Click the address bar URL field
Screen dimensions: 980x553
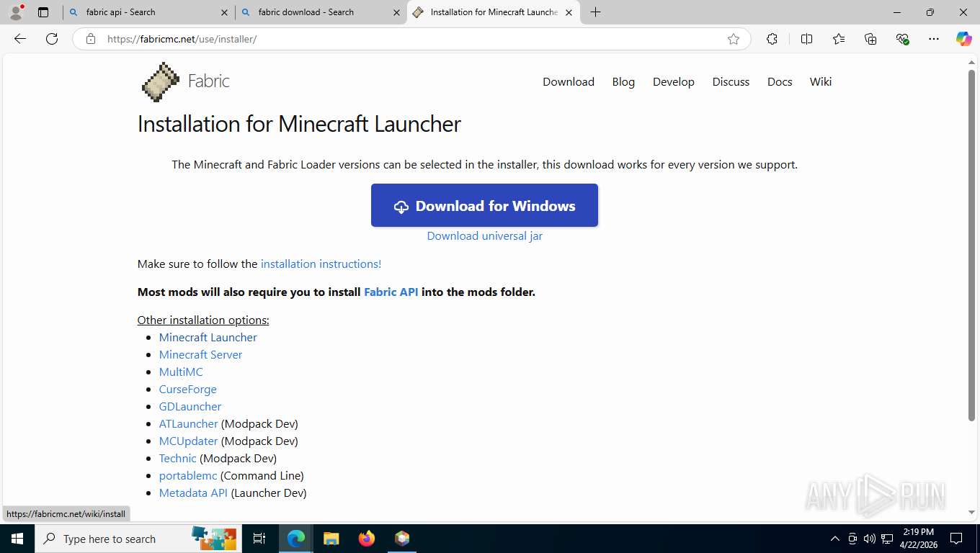point(411,39)
